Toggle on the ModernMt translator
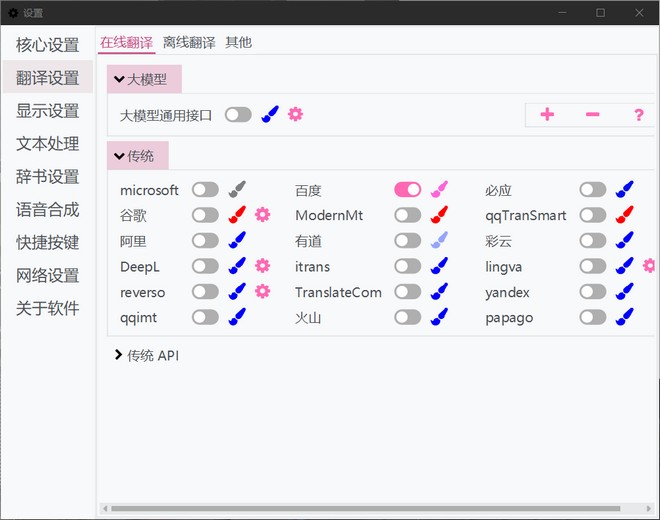 [407, 215]
